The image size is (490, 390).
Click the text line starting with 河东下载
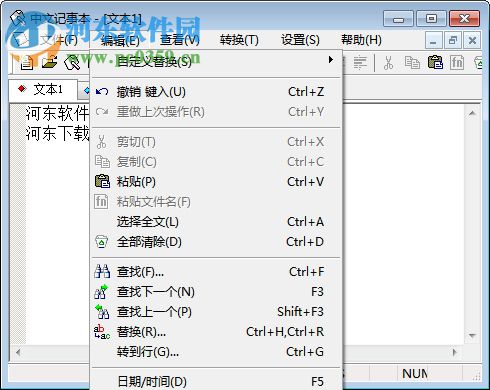point(57,134)
